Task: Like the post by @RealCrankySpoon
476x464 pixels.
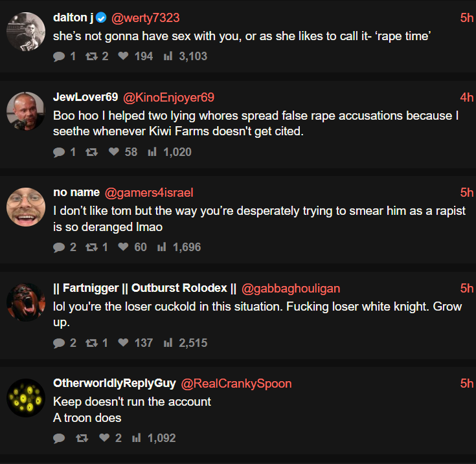Action: click(104, 438)
